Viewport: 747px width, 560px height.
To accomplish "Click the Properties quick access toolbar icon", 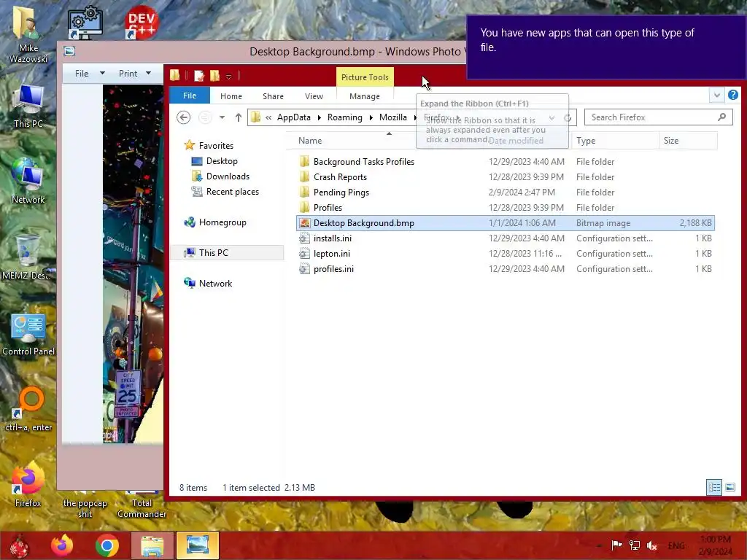I will pos(199,76).
